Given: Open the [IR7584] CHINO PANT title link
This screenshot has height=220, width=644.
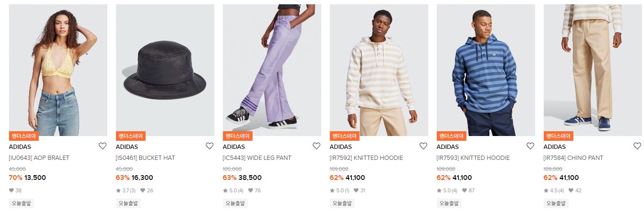Looking at the screenshot, I should tap(573, 157).
